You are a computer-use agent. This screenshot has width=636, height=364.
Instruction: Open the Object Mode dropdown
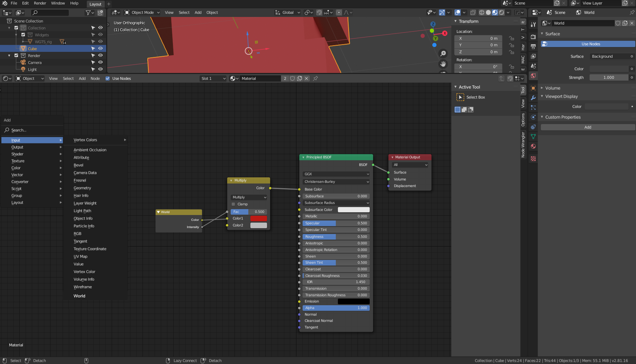click(142, 12)
